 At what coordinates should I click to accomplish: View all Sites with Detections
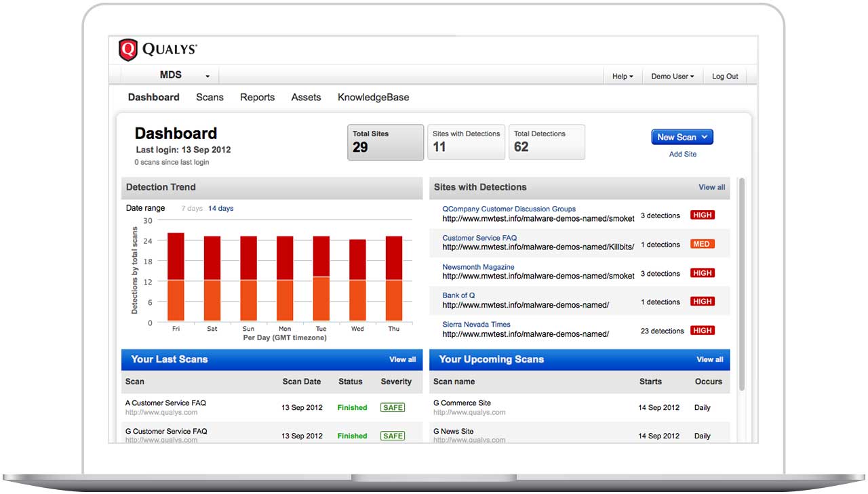pos(711,187)
